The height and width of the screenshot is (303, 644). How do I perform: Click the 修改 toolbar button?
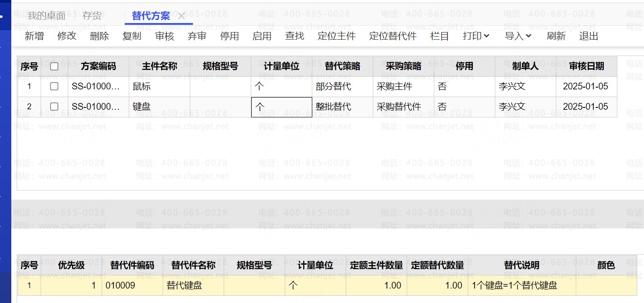pyautogui.click(x=67, y=36)
